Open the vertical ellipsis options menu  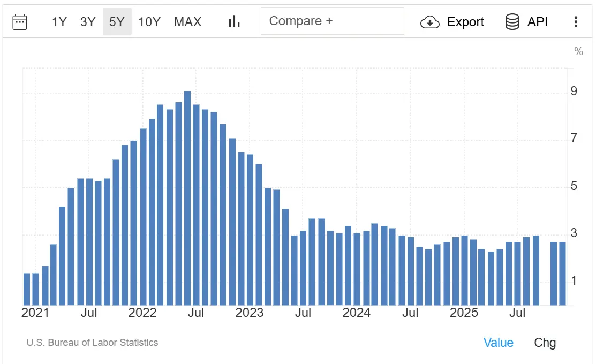pos(576,21)
